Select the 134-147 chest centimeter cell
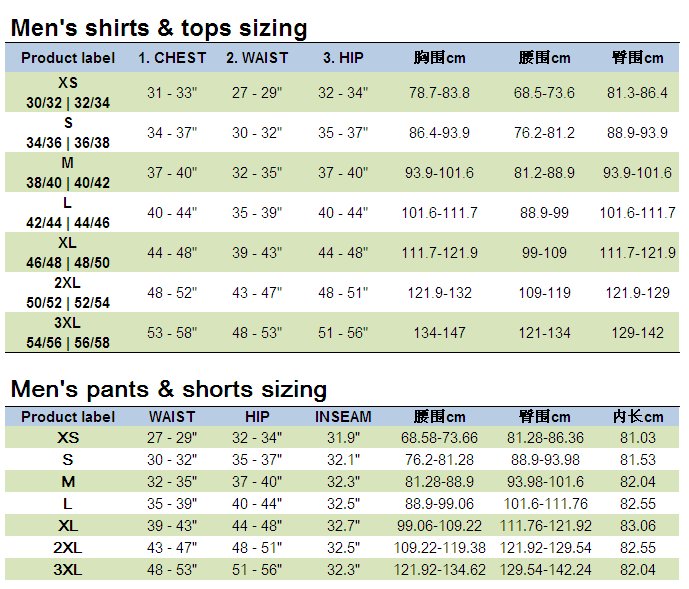Screen dimensions: 689x589 (440, 333)
